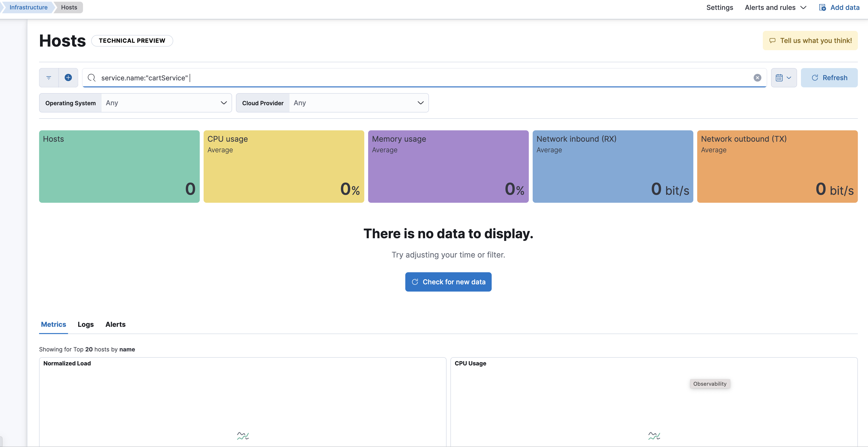Open the Settings link
This screenshot has height=447, width=868.
[x=719, y=7]
